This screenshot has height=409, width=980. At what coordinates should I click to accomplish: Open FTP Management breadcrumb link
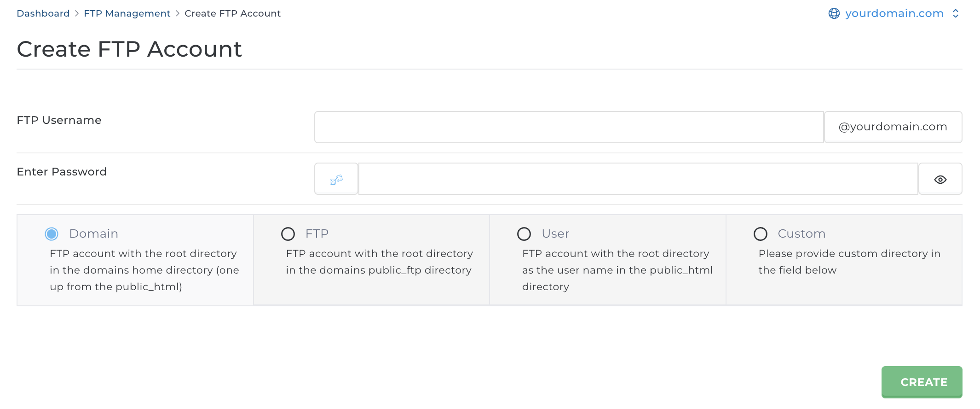pyautogui.click(x=127, y=13)
